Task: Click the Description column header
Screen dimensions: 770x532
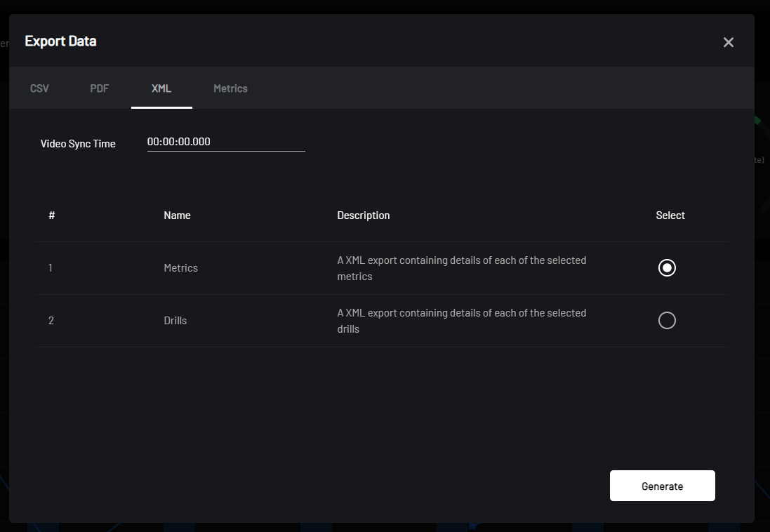Action: coord(364,215)
